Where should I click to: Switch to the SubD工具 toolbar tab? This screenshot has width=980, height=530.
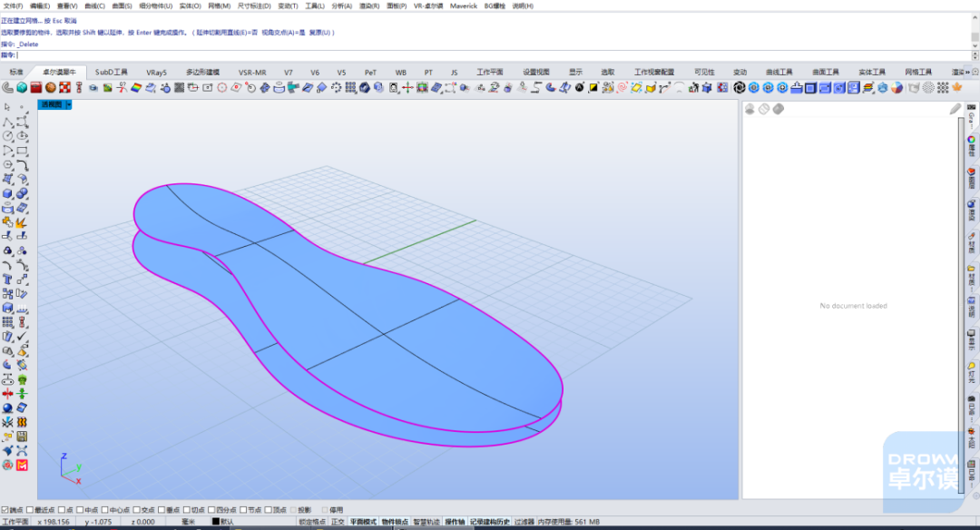(112, 72)
